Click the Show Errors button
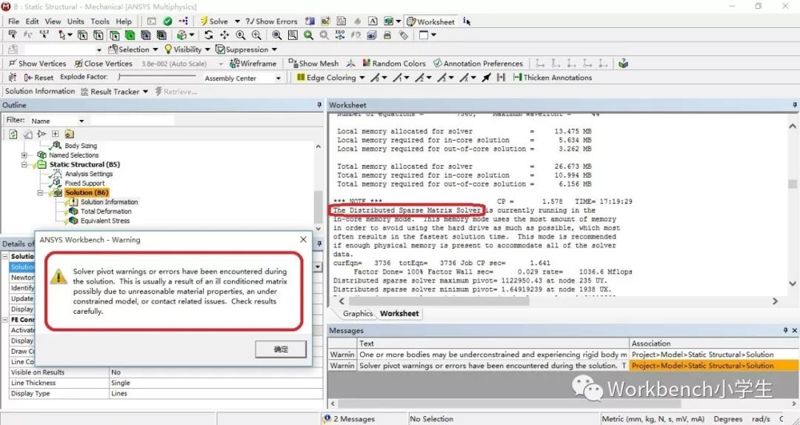 pyautogui.click(x=271, y=21)
